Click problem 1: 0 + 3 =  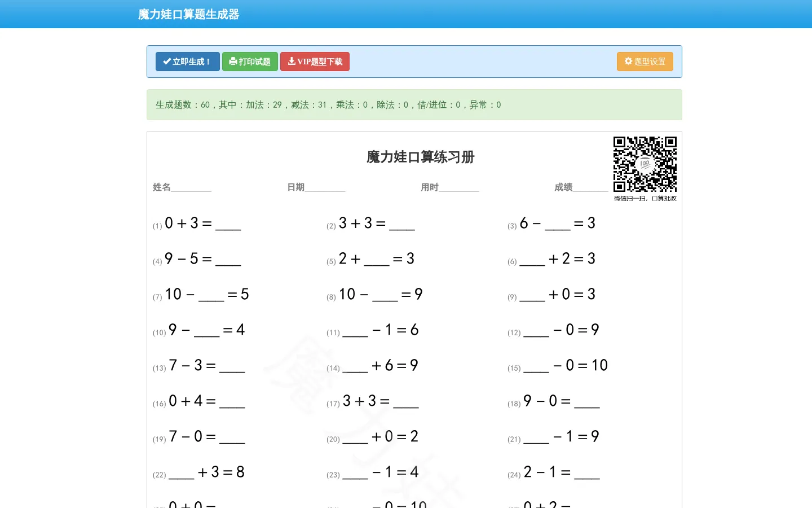(197, 224)
